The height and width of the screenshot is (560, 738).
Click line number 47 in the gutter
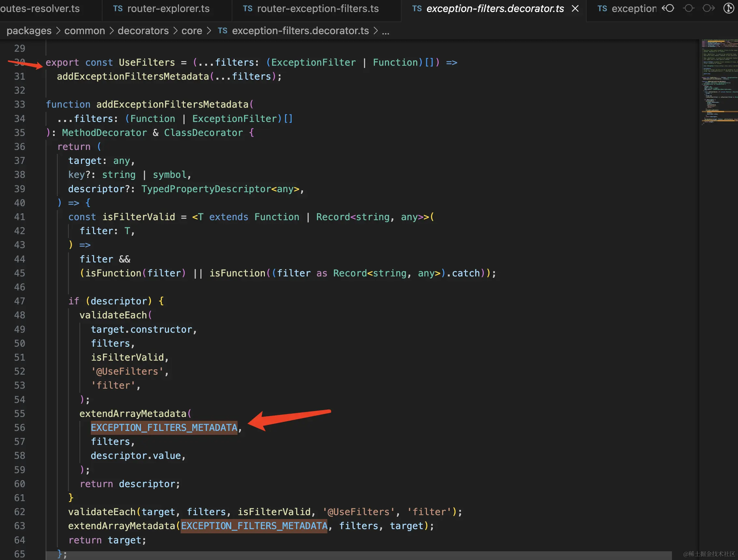tap(19, 301)
